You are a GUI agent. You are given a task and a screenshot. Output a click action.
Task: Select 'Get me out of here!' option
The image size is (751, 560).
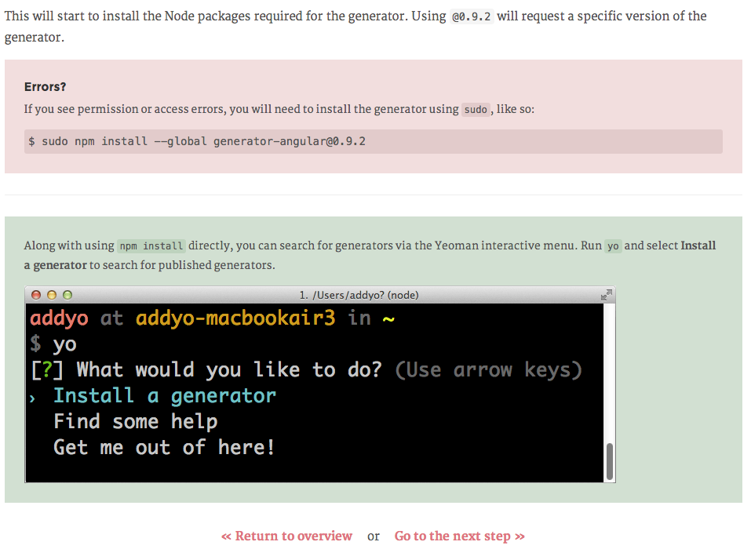tap(164, 448)
